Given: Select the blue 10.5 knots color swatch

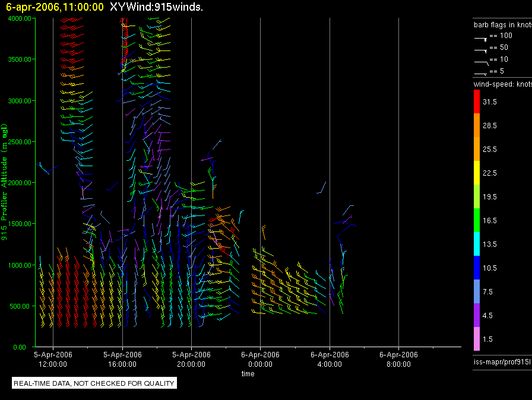Looking at the screenshot, I should coord(476,268).
